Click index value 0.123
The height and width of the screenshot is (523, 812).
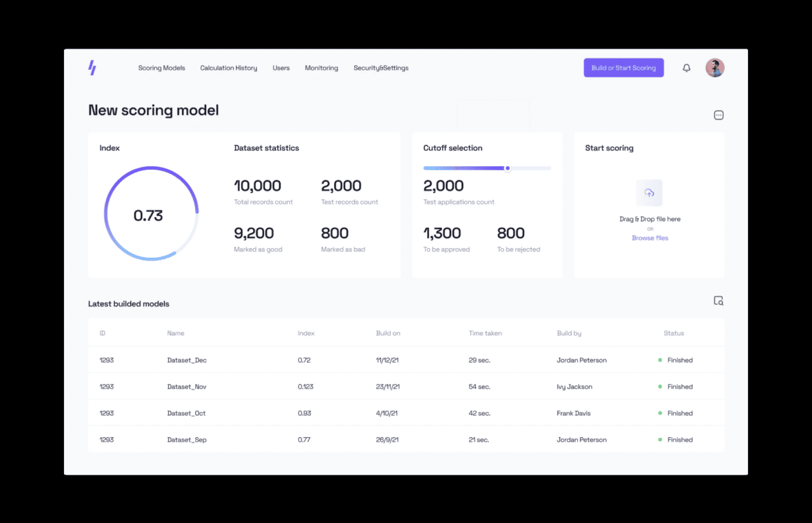(305, 387)
